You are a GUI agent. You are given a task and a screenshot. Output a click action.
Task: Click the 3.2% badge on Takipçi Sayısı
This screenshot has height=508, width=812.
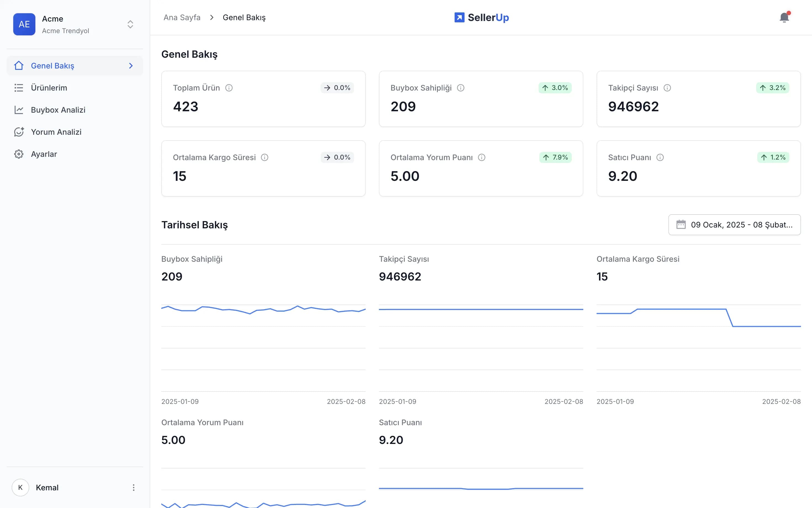click(772, 88)
